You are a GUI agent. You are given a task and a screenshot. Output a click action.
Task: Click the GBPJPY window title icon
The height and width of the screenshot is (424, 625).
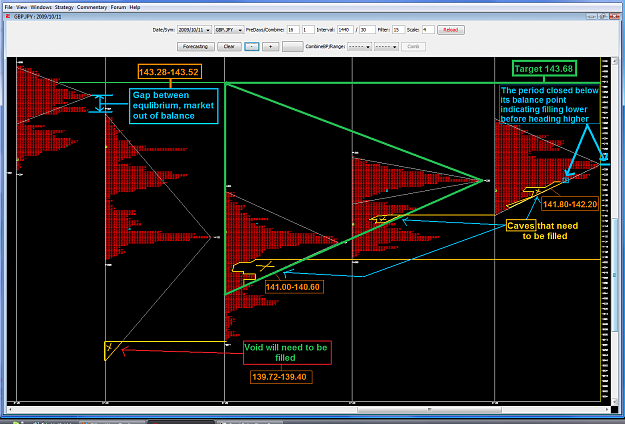8,17
